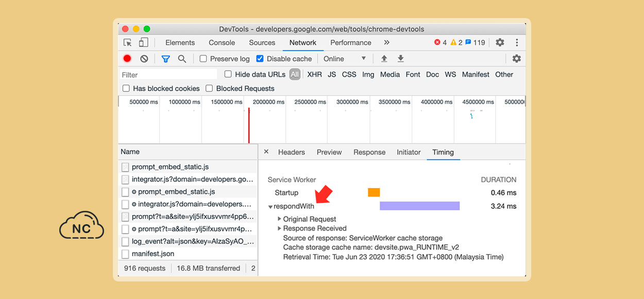Click file icon of manifest.json
This screenshot has height=299, width=644.
click(125, 254)
